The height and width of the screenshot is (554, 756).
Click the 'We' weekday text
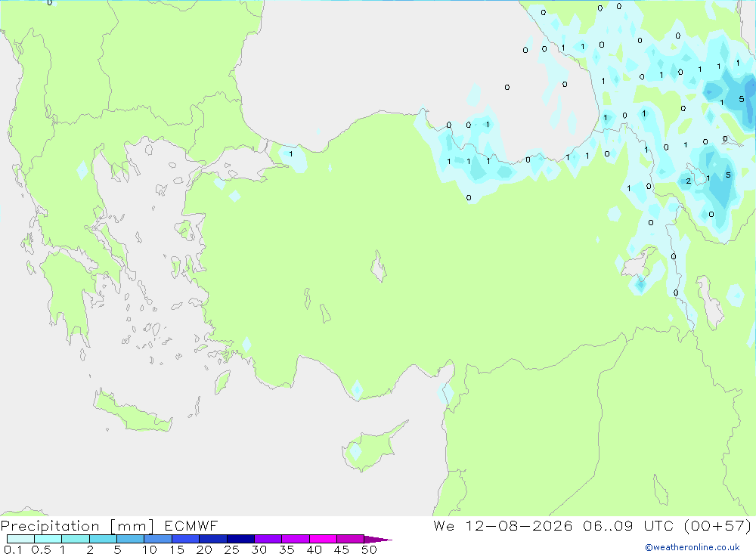444,525
